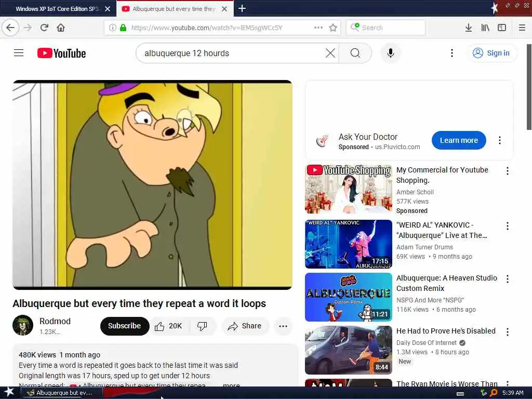
Task: Visit Daily Dose Of Internet channel
Action: [x=427, y=343]
